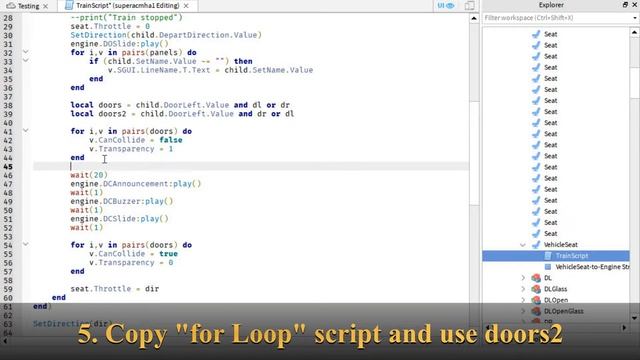The height and width of the screenshot is (360, 640).
Task: Collapse the if block fold at line 33
Action: point(26,60)
